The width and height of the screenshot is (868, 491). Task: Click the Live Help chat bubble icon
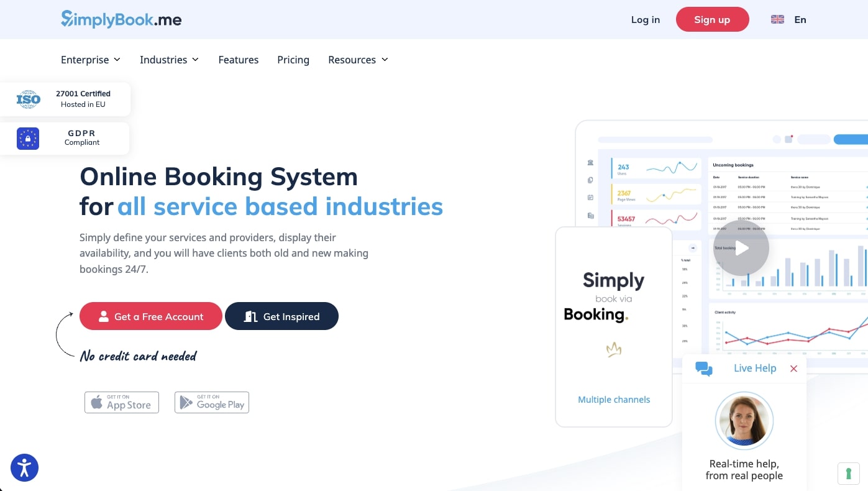click(703, 369)
